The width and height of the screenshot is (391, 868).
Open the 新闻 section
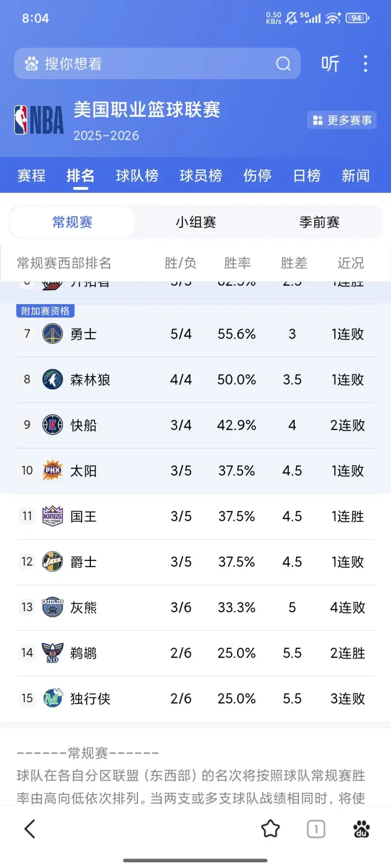click(355, 176)
